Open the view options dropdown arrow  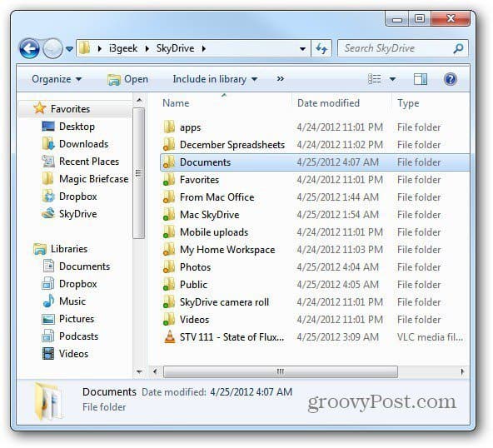point(392,79)
